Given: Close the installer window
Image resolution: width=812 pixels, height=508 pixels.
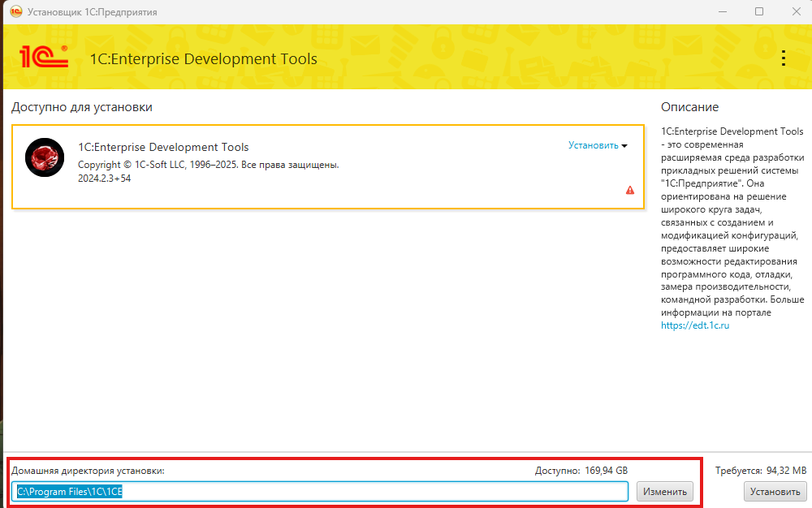Looking at the screenshot, I should [797, 11].
